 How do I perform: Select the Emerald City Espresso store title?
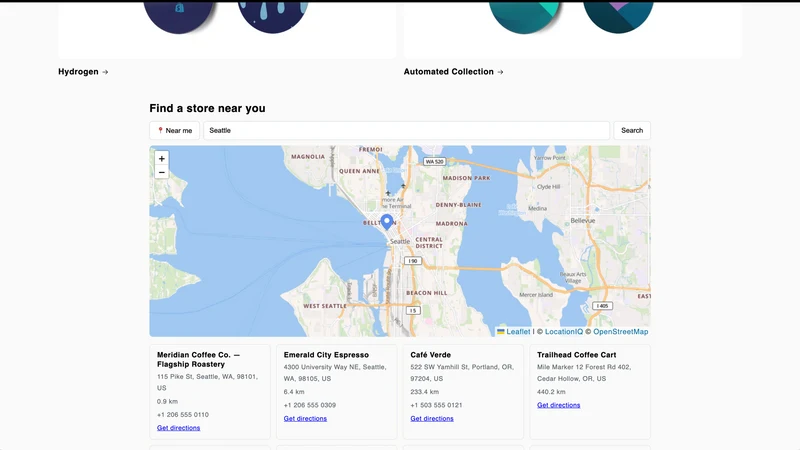pyautogui.click(x=326, y=355)
